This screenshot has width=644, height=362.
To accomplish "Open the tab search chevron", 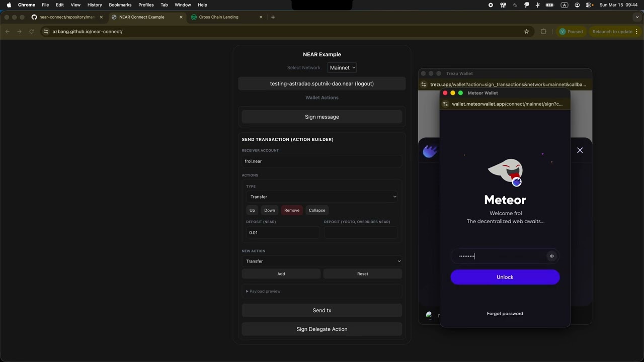I will pos(637,17).
